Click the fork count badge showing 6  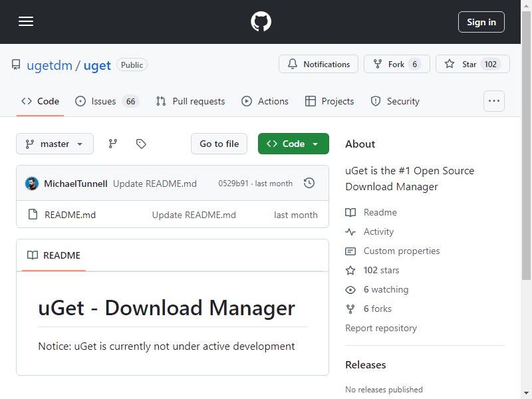tap(414, 64)
